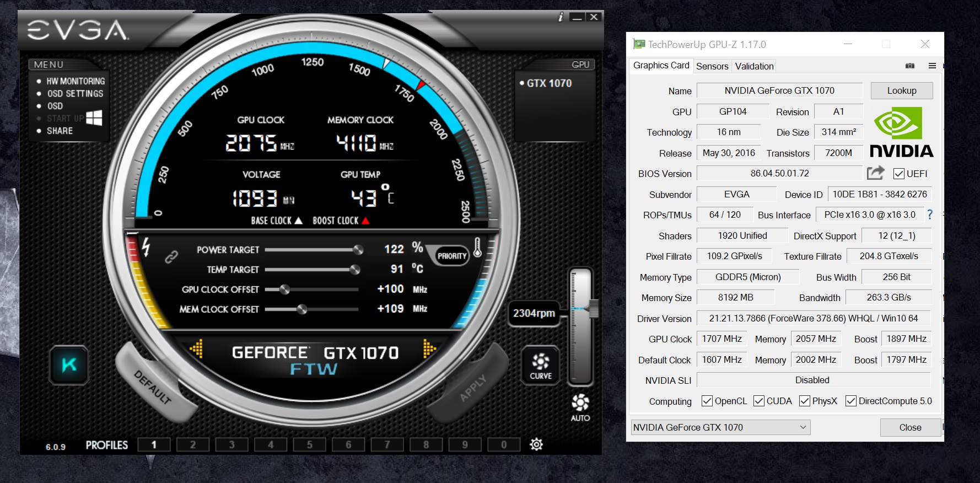The height and width of the screenshot is (483, 980).
Task: Toggle the DirectCompute 5.0 checkbox
Action: pos(851,401)
